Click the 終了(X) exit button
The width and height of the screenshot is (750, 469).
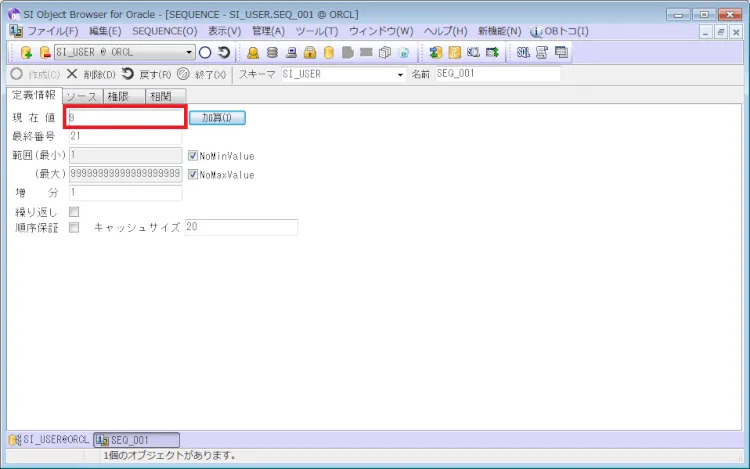click(201, 74)
